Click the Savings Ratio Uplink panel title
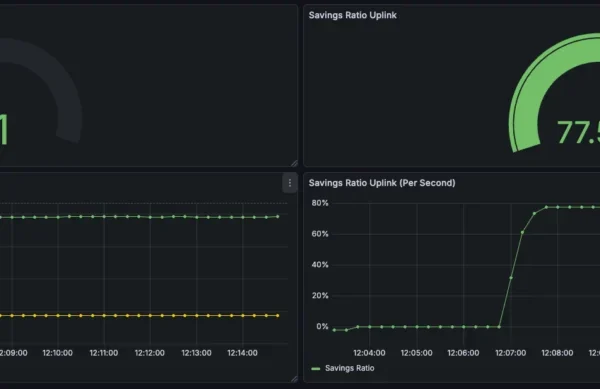 [x=352, y=15]
